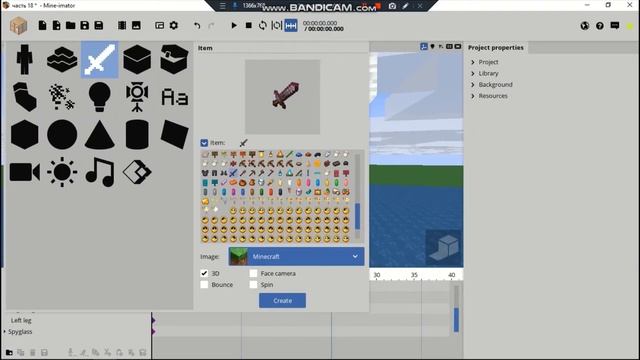Select the Cube shape icon
This screenshot has width=640, height=360.
pos(24,135)
